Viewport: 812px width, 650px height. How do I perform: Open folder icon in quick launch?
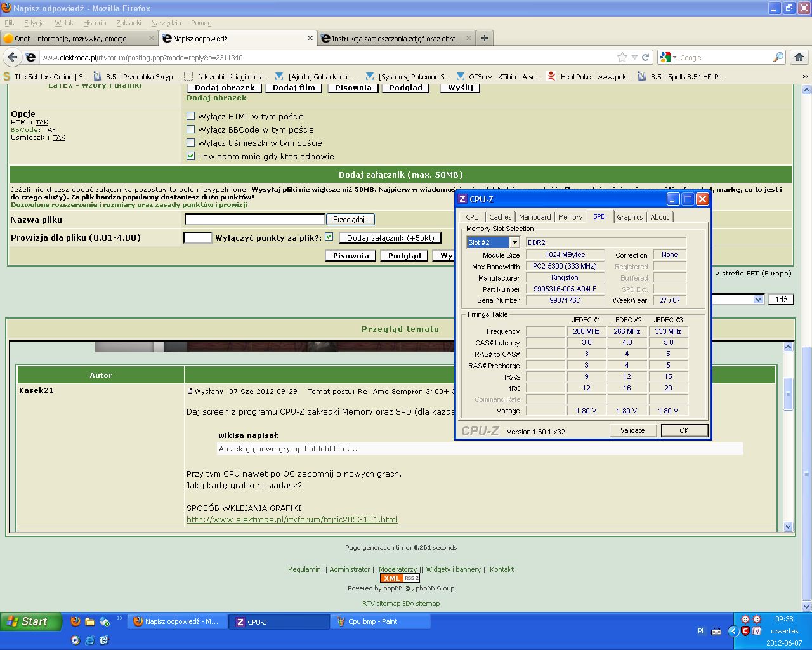pyautogui.click(x=90, y=621)
